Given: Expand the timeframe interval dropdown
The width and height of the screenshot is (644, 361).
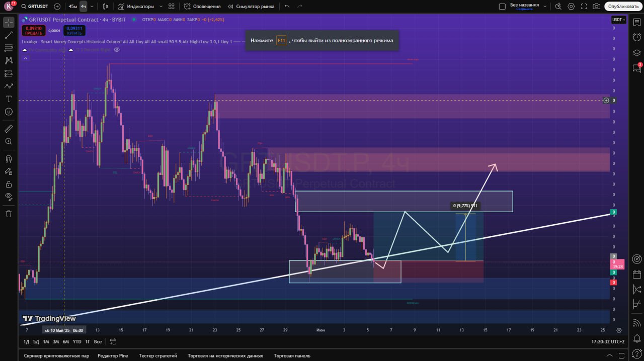Looking at the screenshot, I should coord(92,7).
